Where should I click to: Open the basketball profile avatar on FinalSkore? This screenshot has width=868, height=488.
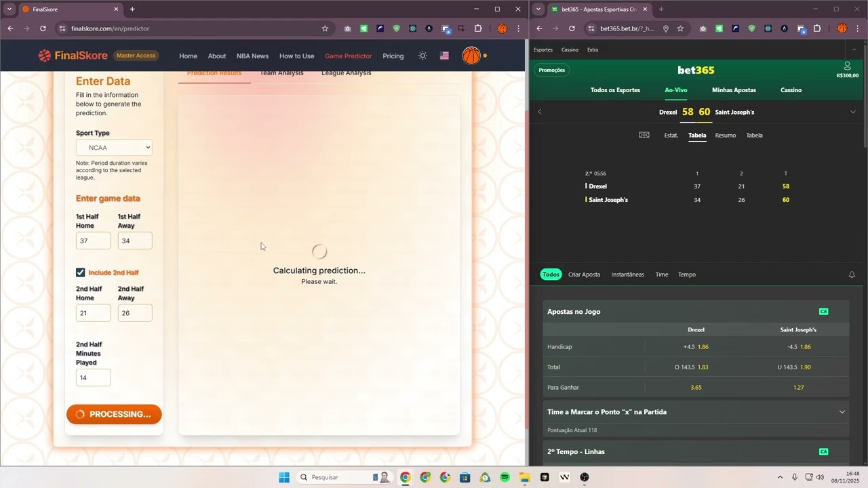(471, 56)
